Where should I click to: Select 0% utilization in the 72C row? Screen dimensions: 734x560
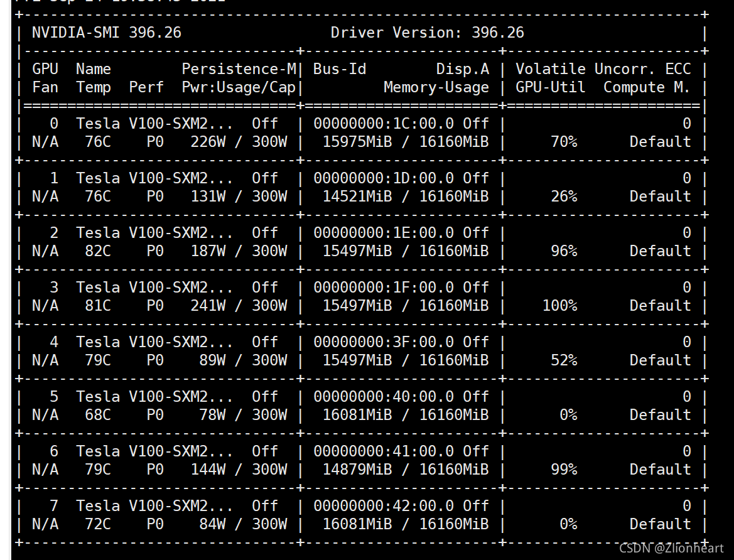coord(568,524)
